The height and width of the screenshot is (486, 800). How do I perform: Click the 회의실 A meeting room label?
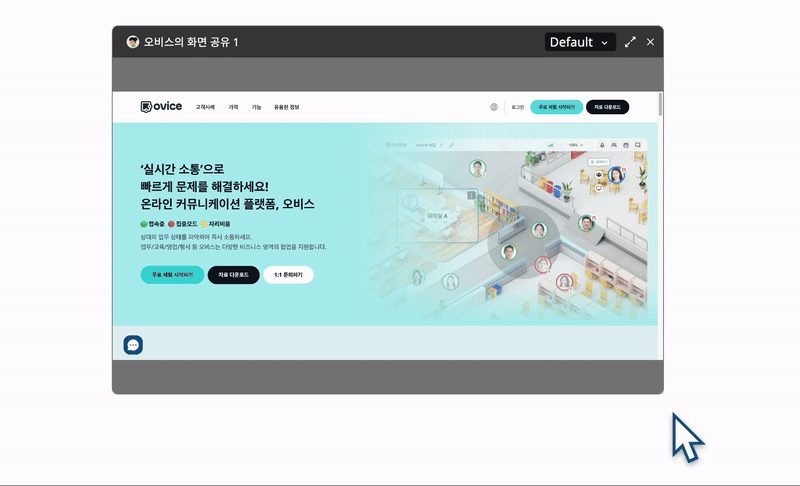[x=437, y=216]
